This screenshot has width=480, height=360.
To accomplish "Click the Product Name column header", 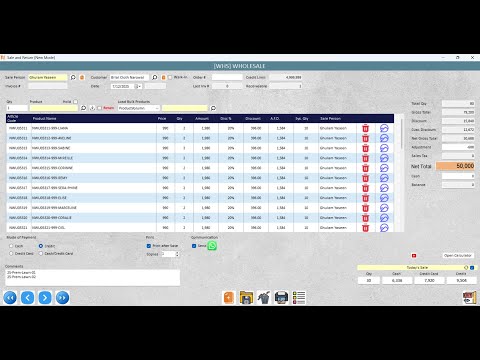I will [x=44, y=119].
